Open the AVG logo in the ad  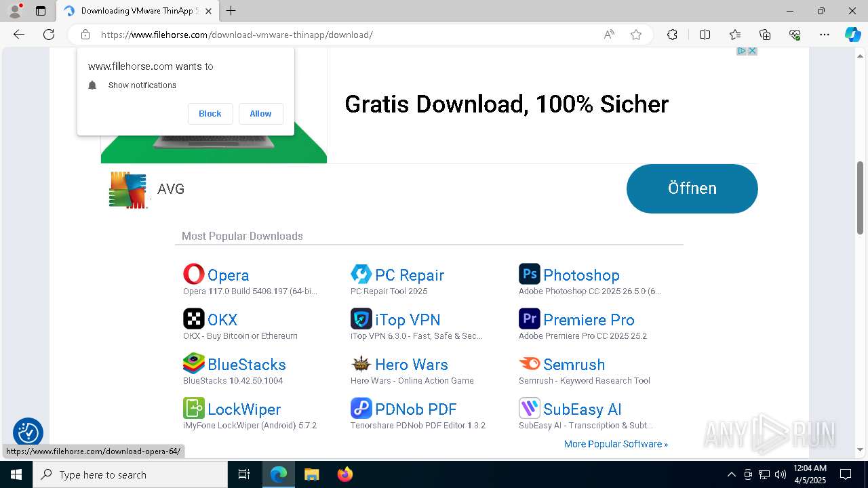click(128, 189)
